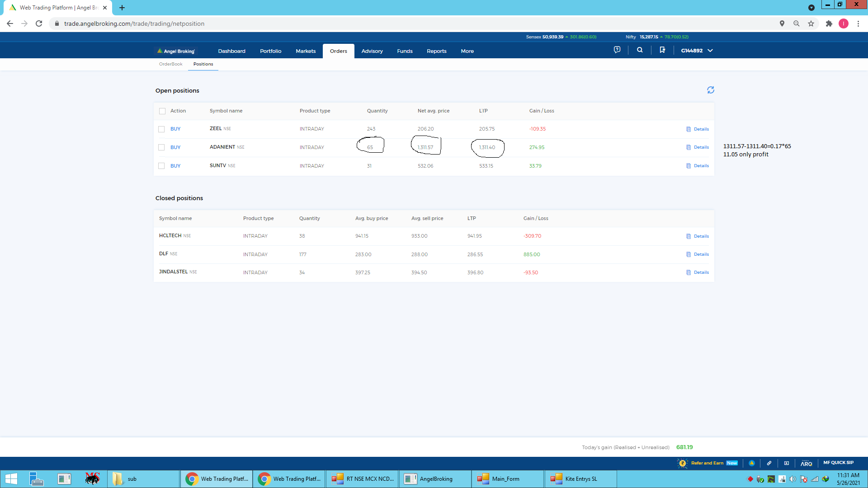Open the Reports menu
The height and width of the screenshot is (488, 868).
point(436,51)
